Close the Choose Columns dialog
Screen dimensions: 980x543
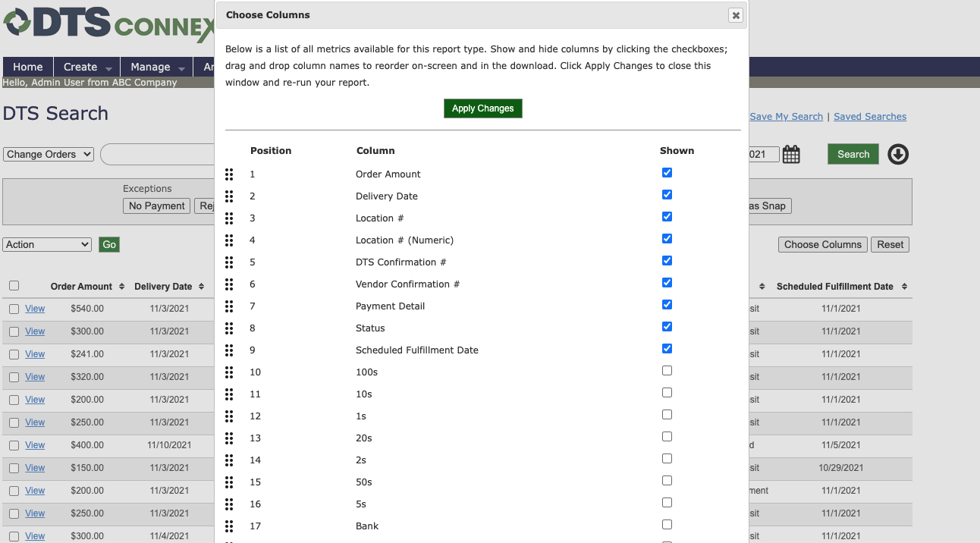click(735, 15)
